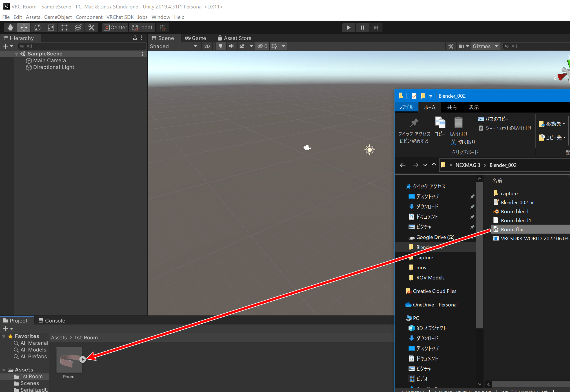Click Assets in Project breadcrumb

(59, 337)
